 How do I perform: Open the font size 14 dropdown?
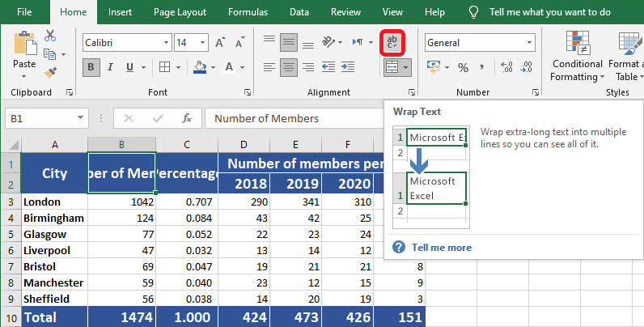202,42
